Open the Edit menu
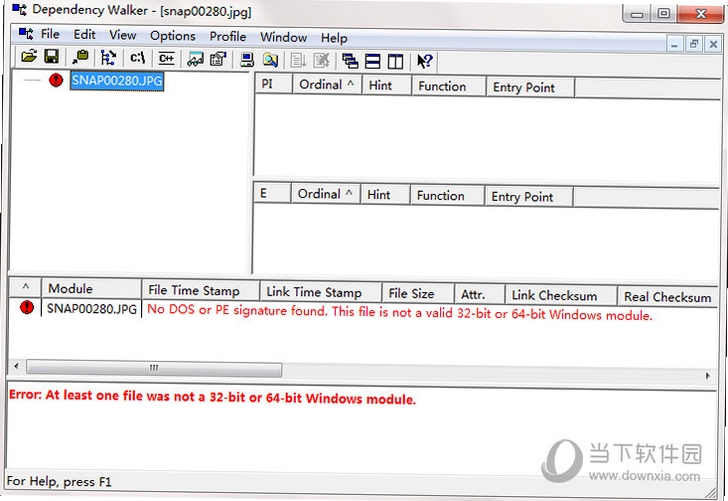The image size is (728, 501). pos(84,35)
